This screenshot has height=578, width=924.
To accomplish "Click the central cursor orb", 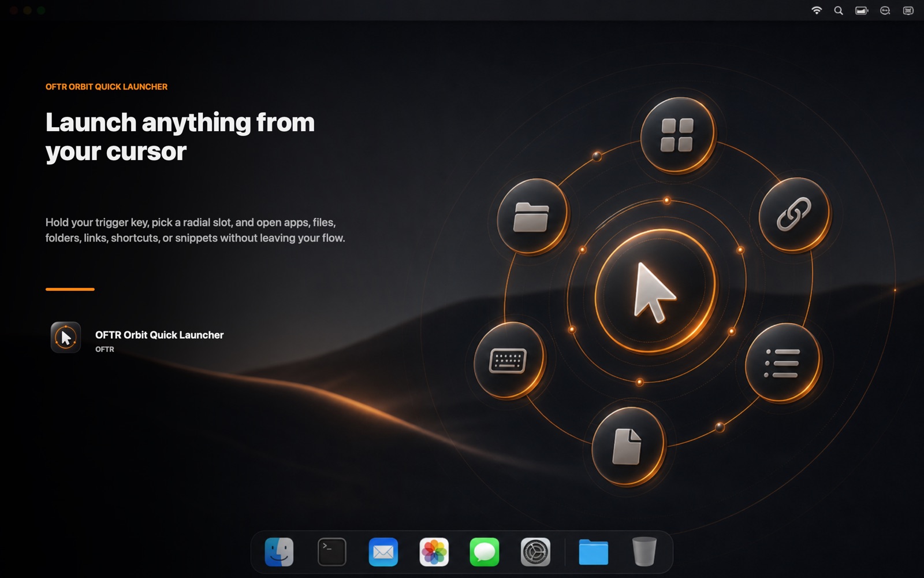I will pos(655,291).
